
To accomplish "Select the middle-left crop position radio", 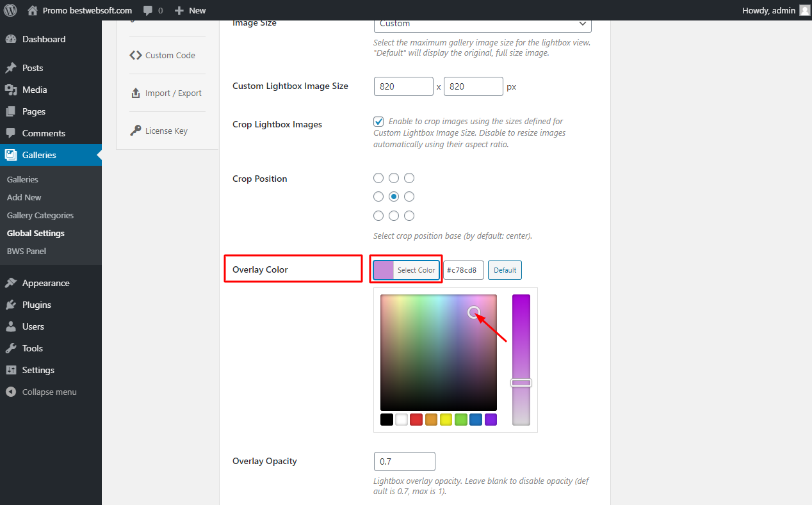I will (x=378, y=196).
